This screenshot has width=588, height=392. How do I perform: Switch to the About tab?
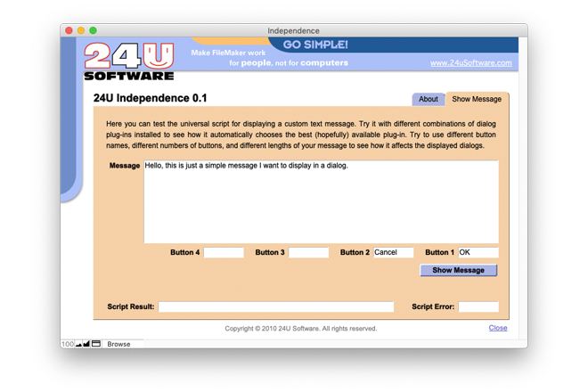(428, 99)
